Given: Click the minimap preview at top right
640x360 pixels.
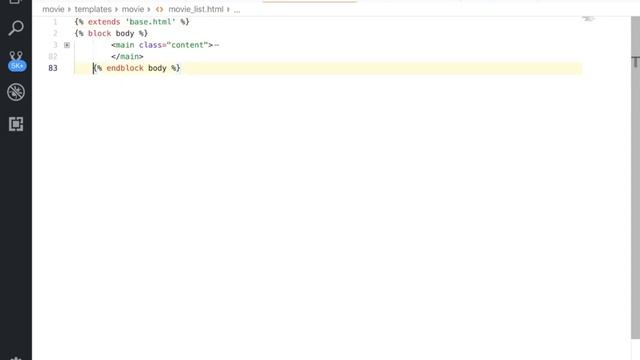Looking at the screenshot, I should [x=588, y=19].
